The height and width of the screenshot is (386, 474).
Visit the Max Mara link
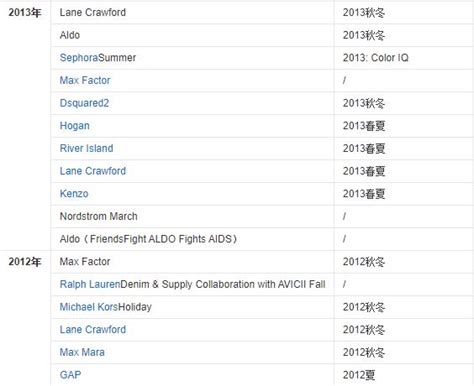(x=82, y=352)
